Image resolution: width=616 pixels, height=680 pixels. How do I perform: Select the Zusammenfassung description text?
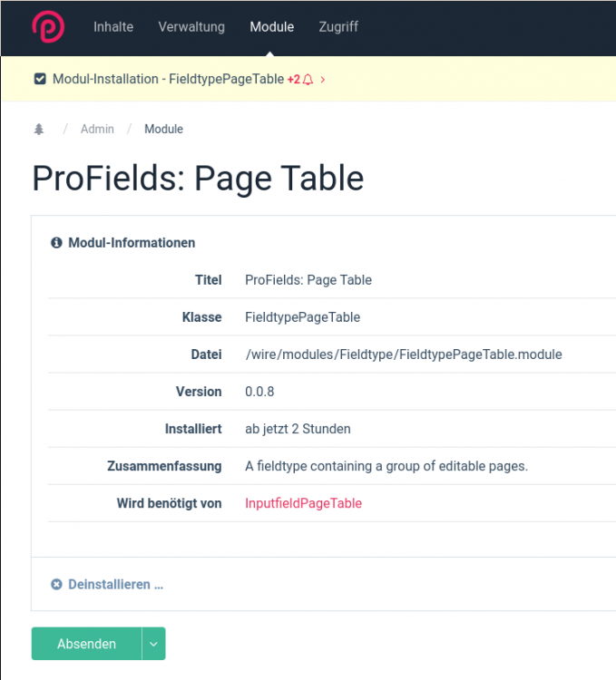[x=386, y=466]
